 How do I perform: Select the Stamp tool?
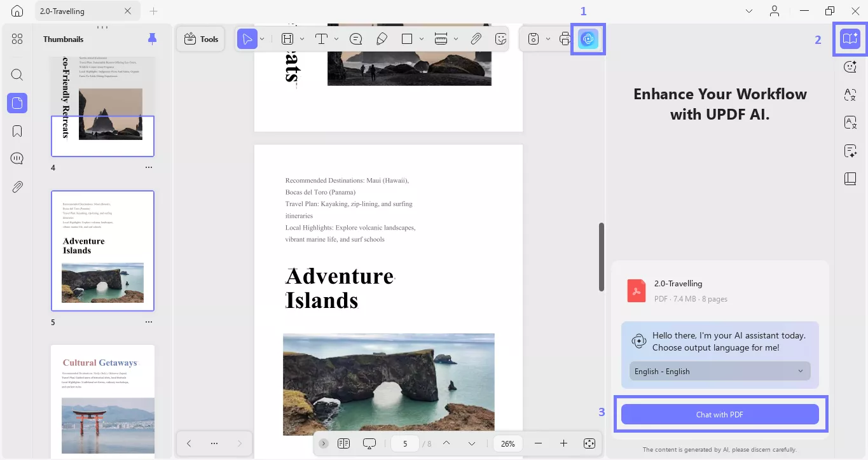pos(535,38)
